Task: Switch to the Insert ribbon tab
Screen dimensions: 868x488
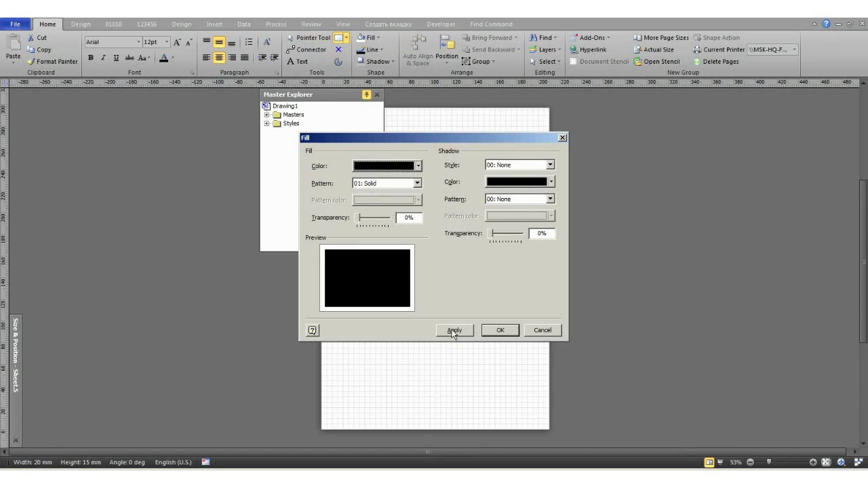Action: coord(214,24)
